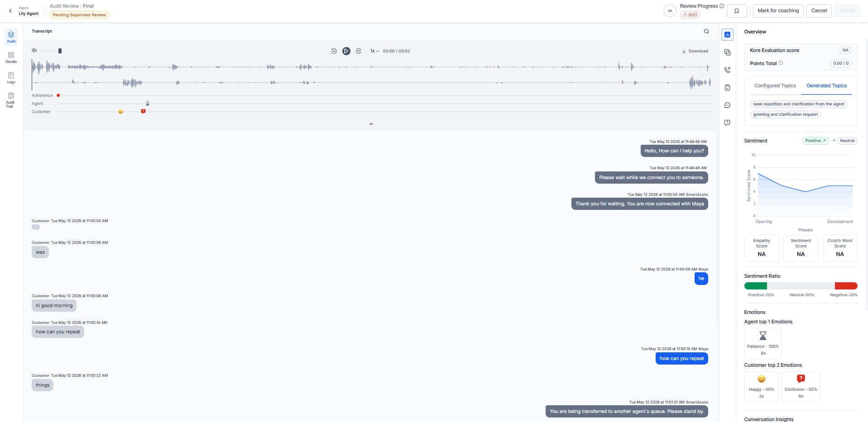Click the NA Kore Evaluation score badge
The image size is (868, 422).
(845, 50)
